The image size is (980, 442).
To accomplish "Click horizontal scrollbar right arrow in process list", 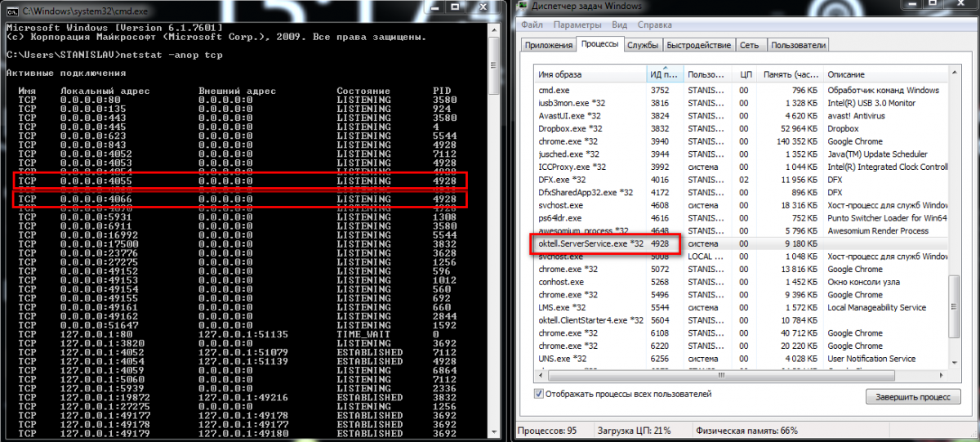I will 942,375.
